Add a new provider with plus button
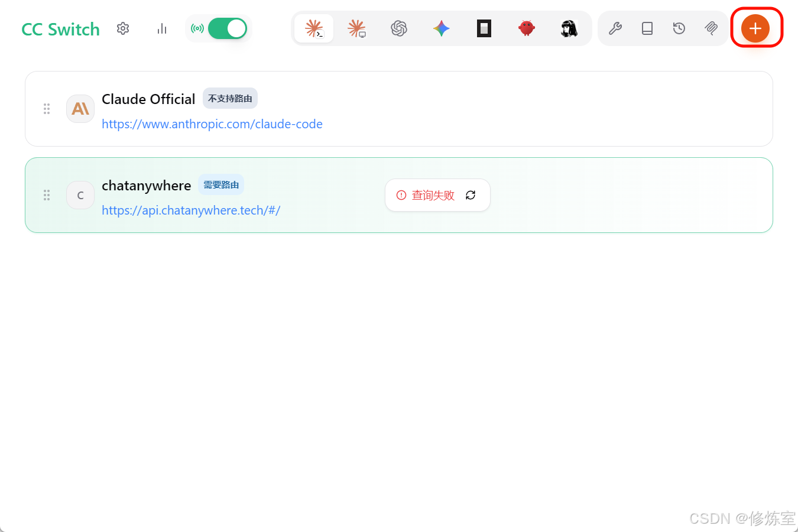The width and height of the screenshot is (798, 532). coord(755,28)
